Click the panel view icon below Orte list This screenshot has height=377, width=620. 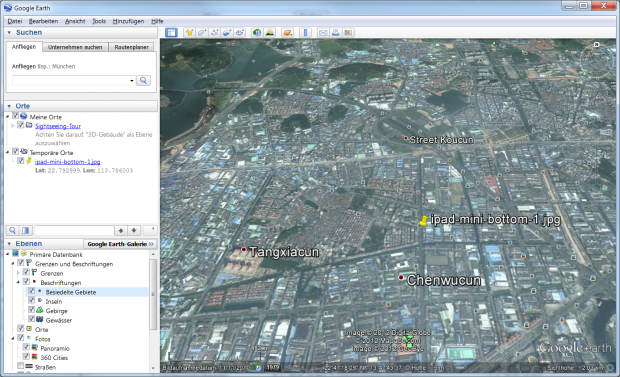tap(25, 230)
